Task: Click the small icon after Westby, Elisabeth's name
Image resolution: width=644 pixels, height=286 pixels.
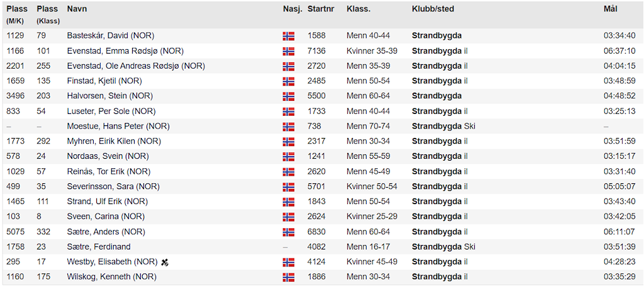Action: (x=165, y=261)
